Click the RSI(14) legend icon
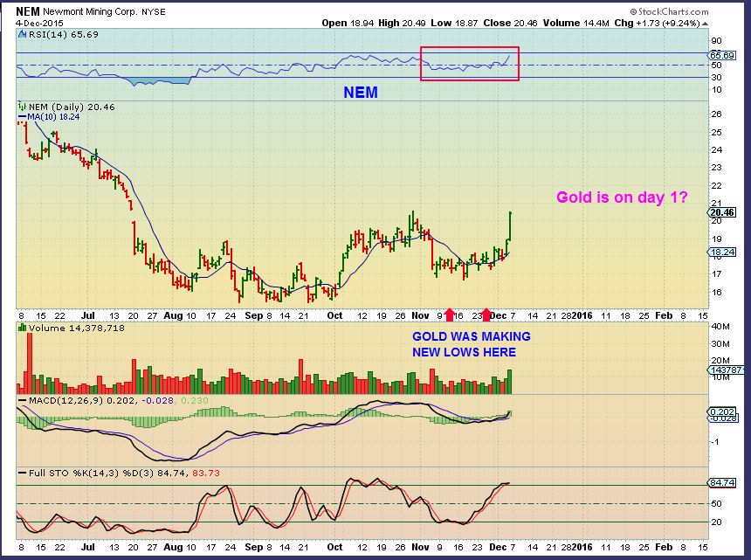The height and width of the screenshot is (560, 751). click(22, 34)
